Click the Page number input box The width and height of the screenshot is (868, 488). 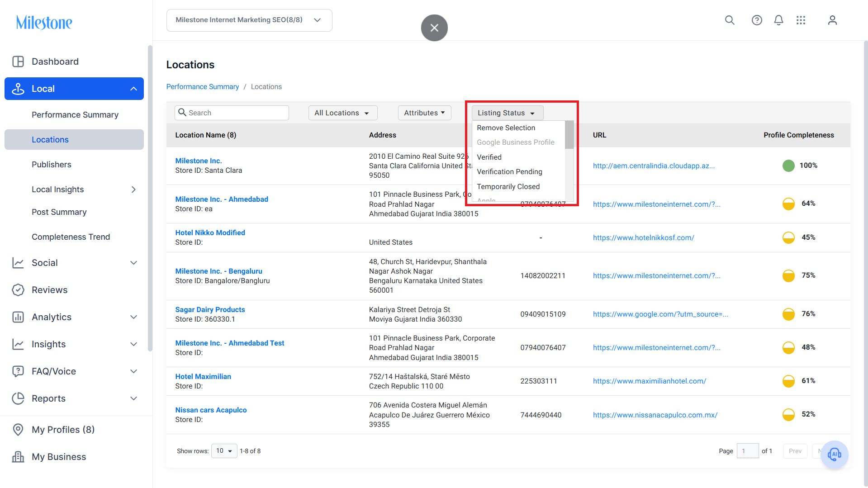(x=748, y=451)
